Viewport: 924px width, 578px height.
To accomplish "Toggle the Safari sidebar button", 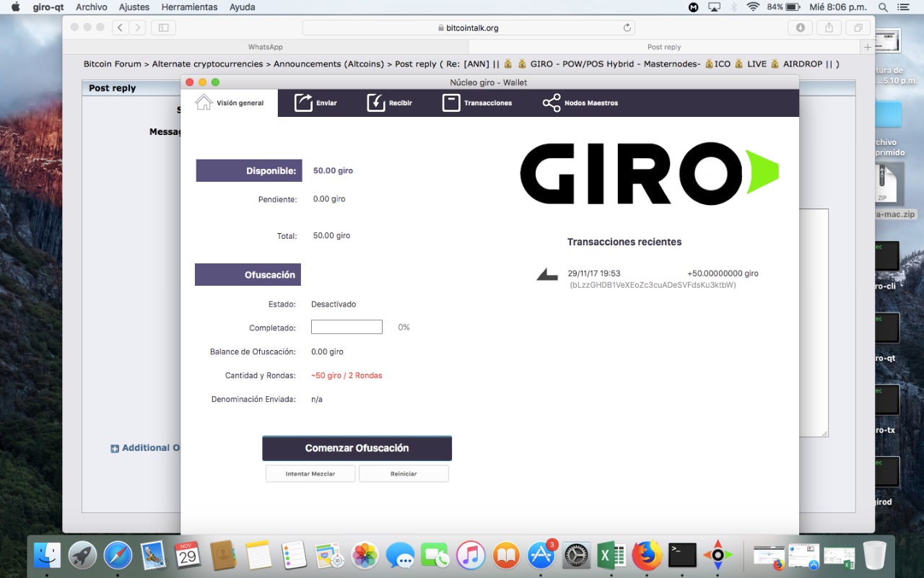I will click(163, 27).
